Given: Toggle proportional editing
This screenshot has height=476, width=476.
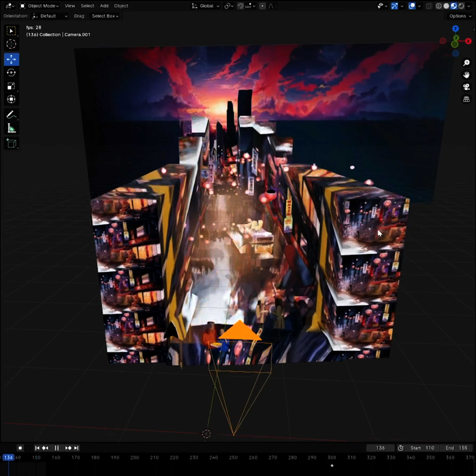Looking at the screenshot, I should (262, 6).
